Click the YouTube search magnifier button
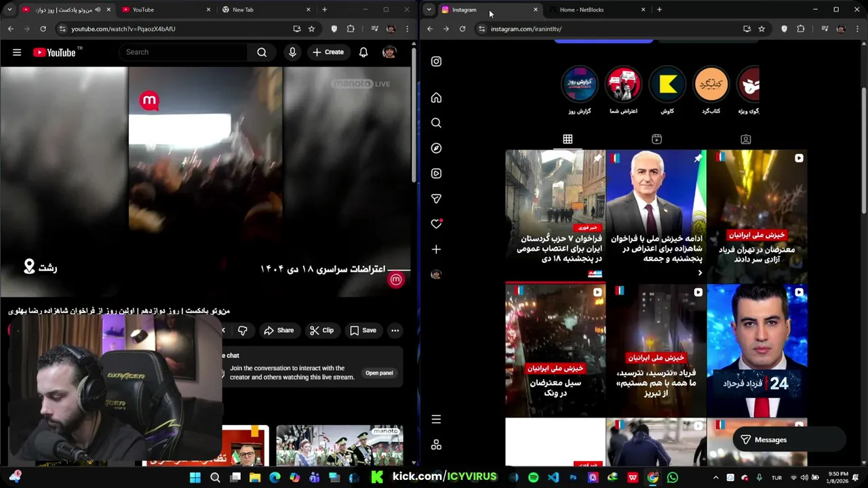 click(x=262, y=52)
